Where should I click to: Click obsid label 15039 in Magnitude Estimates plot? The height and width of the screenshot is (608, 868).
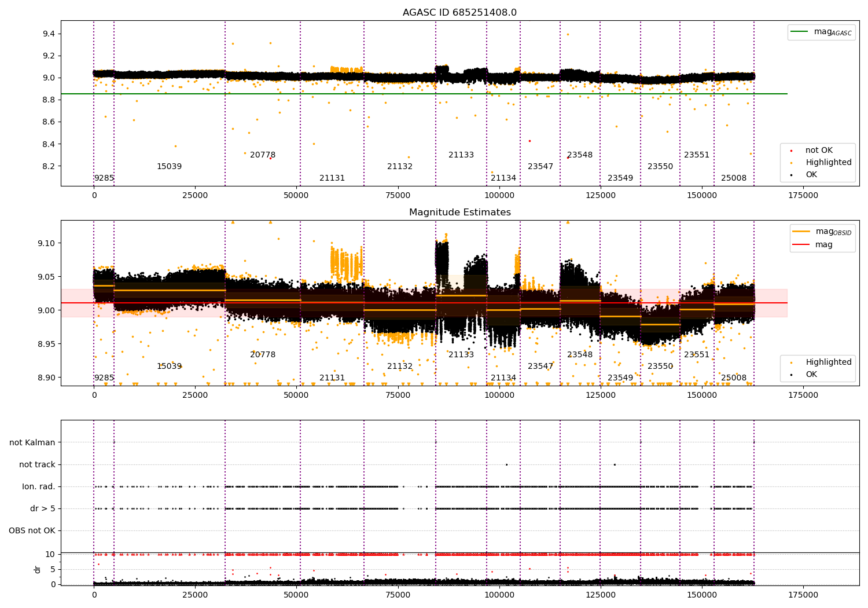pos(169,367)
